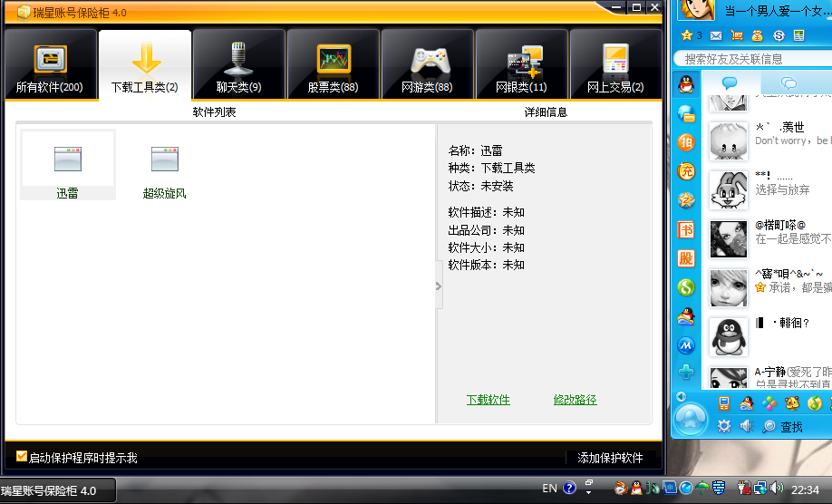Open the 拍 (Paipai) sidebar icon
832x504 pixels.
pos(686,141)
